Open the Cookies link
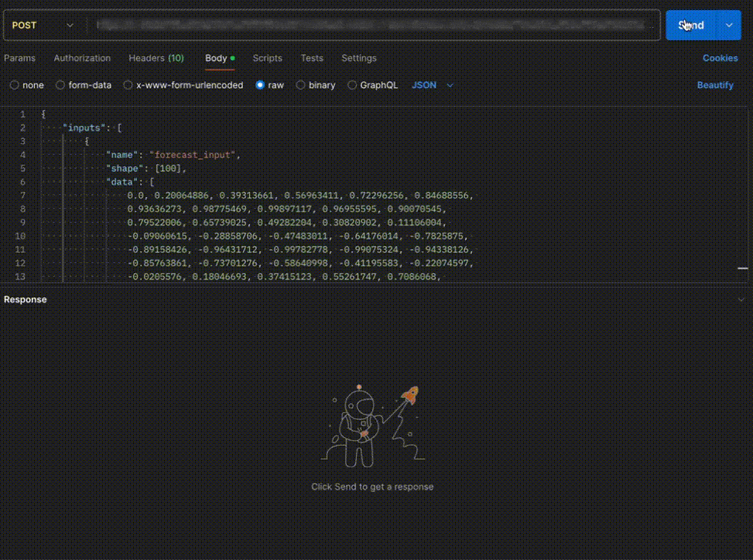The width and height of the screenshot is (753, 560). [x=720, y=58]
